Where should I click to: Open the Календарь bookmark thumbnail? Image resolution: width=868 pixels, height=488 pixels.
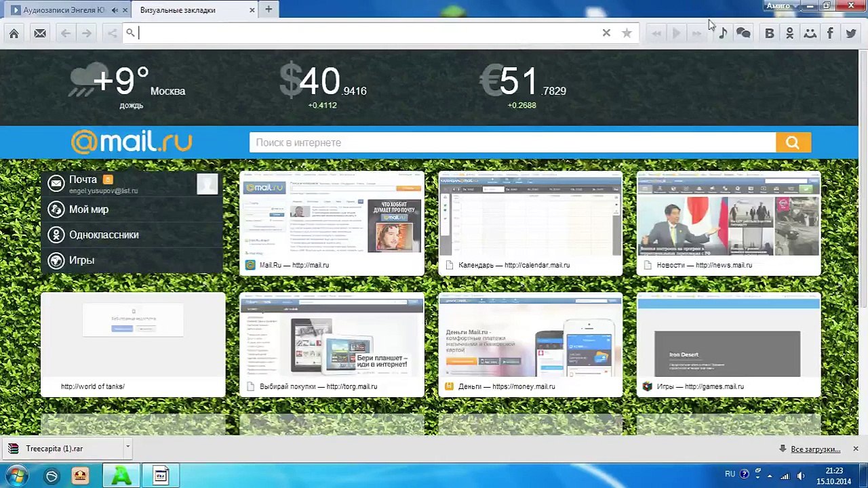(530, 224)
